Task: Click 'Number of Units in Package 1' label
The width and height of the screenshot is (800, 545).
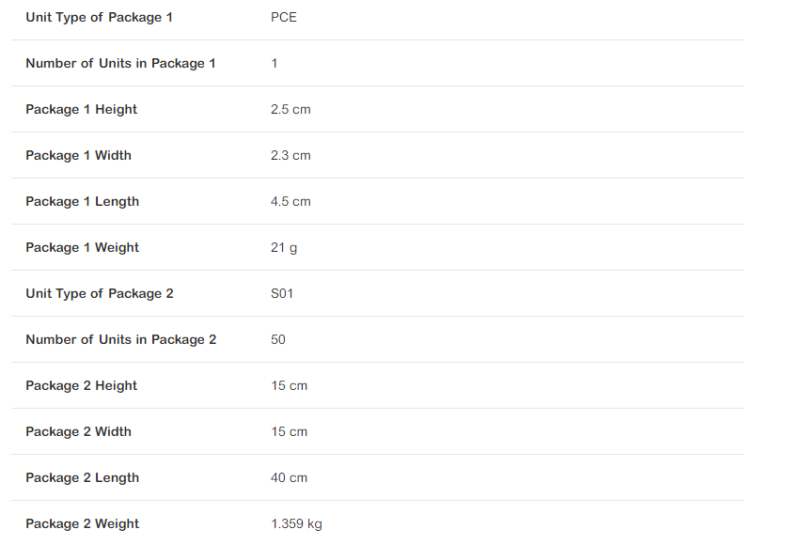Action: [120, 63]
